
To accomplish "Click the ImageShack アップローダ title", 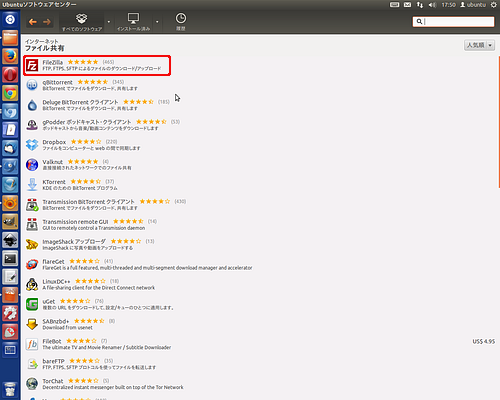I will (x=74, y=241).
